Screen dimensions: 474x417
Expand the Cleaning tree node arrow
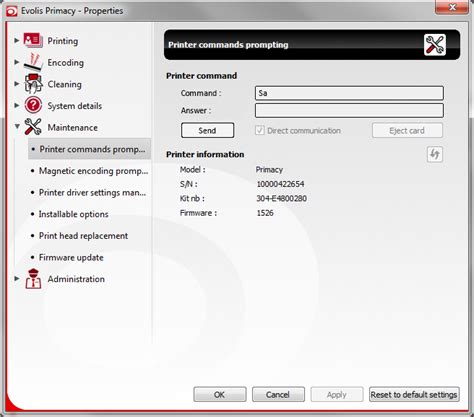coord(16,84)
